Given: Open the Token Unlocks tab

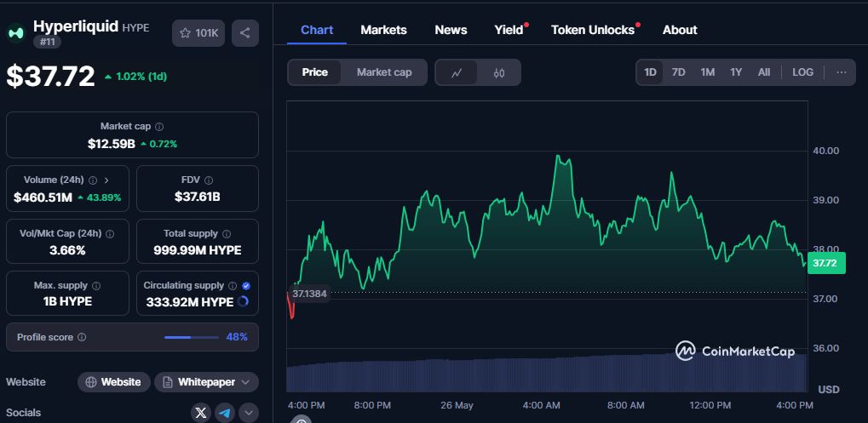Looking at the screenshot, I should coord(593,30).
